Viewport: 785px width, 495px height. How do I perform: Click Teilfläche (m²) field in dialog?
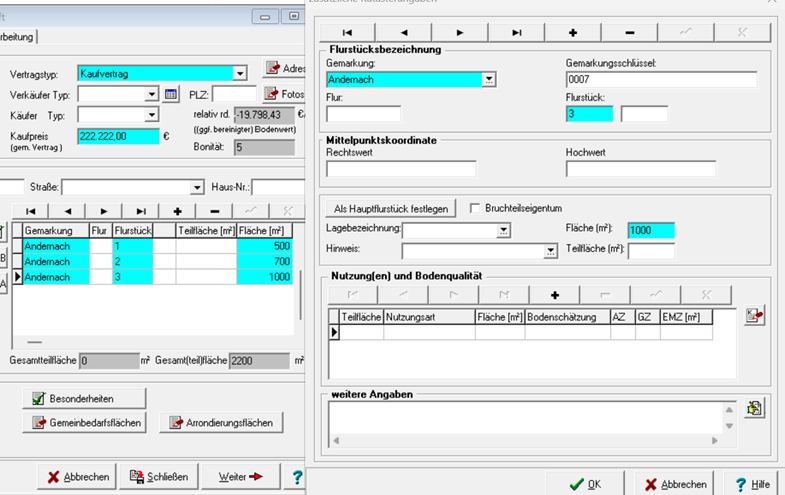(x=651, y=251)
